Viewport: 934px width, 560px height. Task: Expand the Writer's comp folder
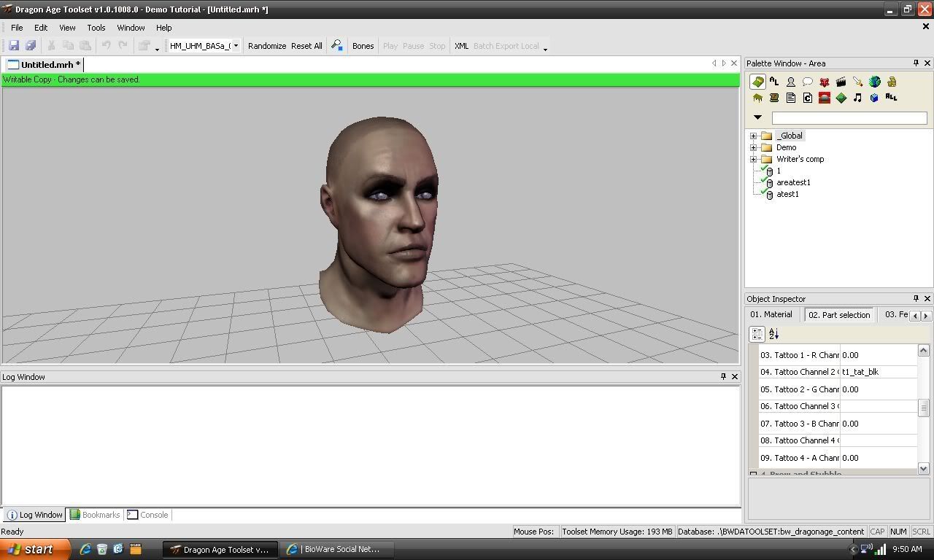tap(753, 159)
